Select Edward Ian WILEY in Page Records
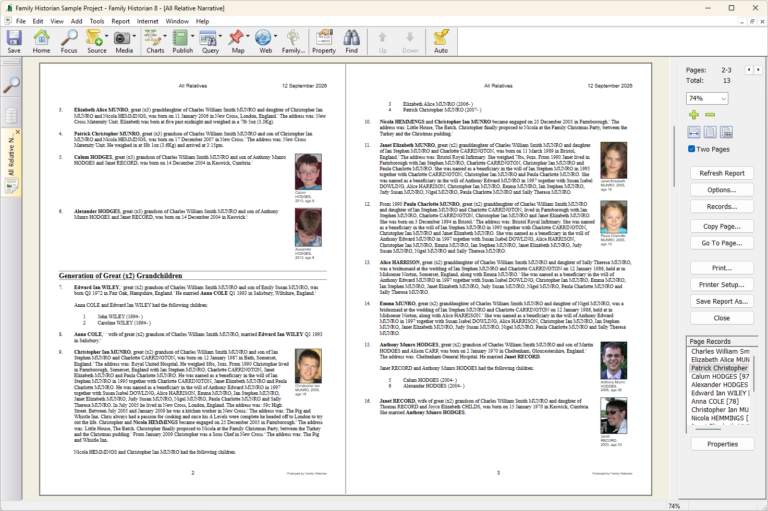This screenshot has height=511, width=768. pyautogui.click(x=719, y=393)
